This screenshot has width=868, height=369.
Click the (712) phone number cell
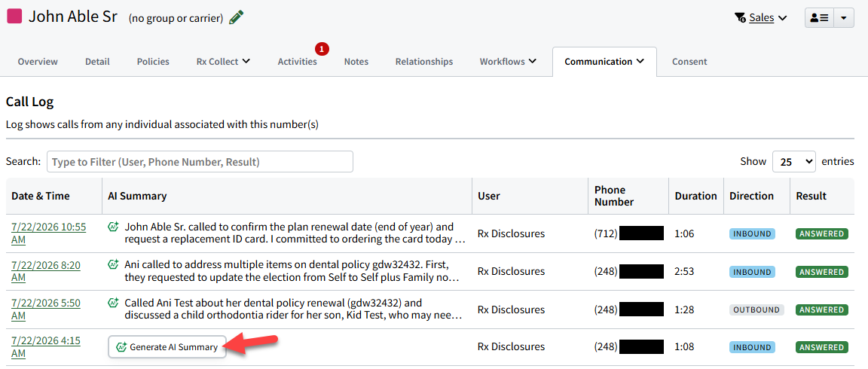tap(628, 233)
